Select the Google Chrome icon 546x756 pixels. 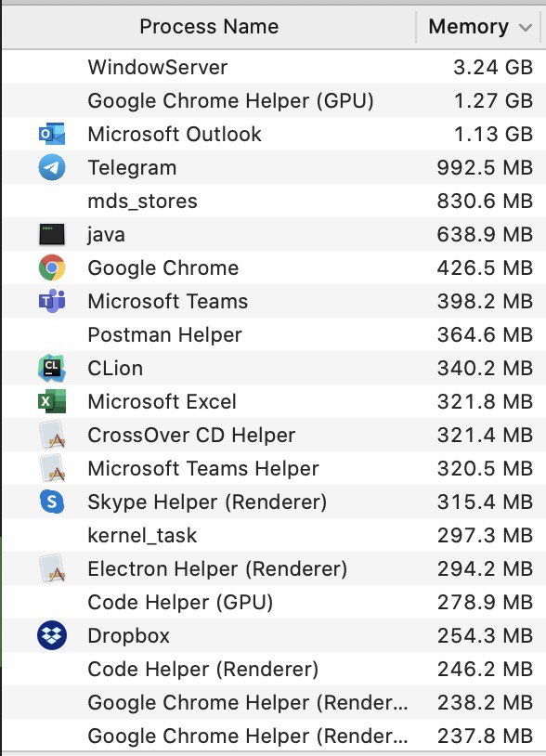click(x=52, y=267)
